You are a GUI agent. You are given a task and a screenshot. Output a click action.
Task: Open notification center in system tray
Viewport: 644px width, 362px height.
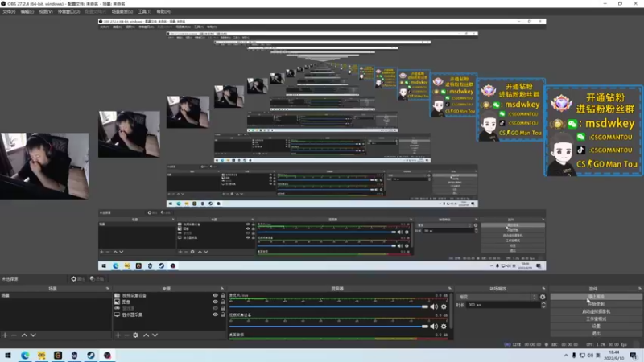pos(634,355)
